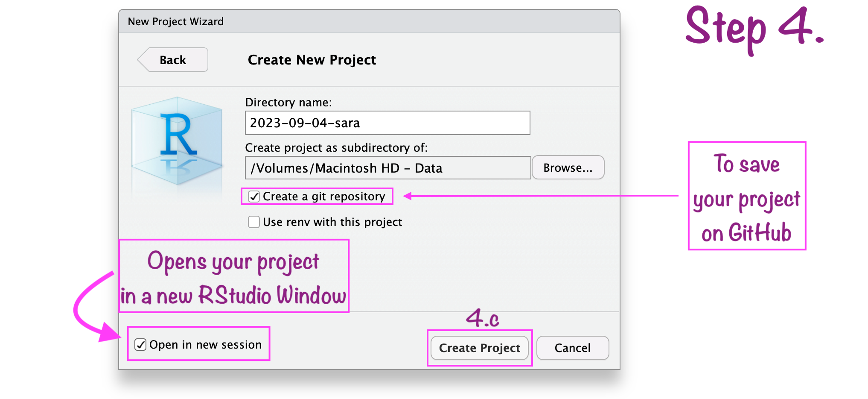Click the "4.c" step marker
Viewport: 868px width, 399px height.
[482, 318]
